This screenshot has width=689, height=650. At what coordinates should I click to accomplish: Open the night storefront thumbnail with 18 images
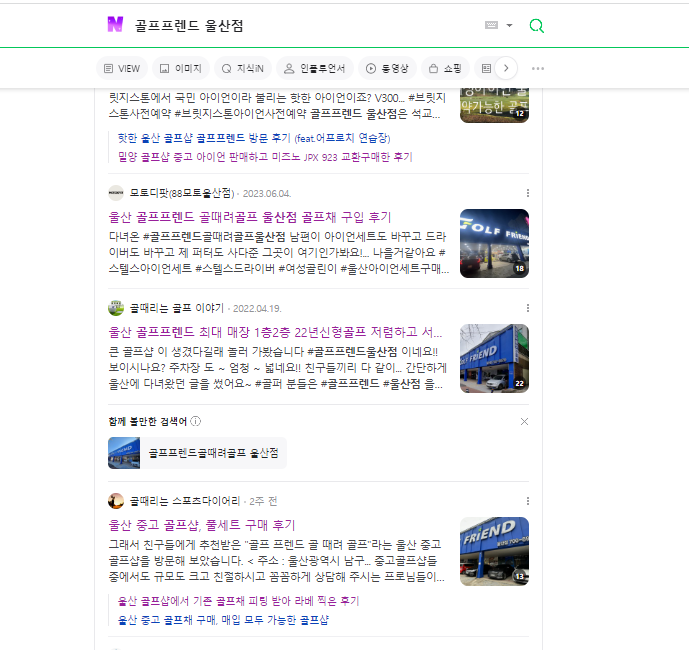[494, 243]
